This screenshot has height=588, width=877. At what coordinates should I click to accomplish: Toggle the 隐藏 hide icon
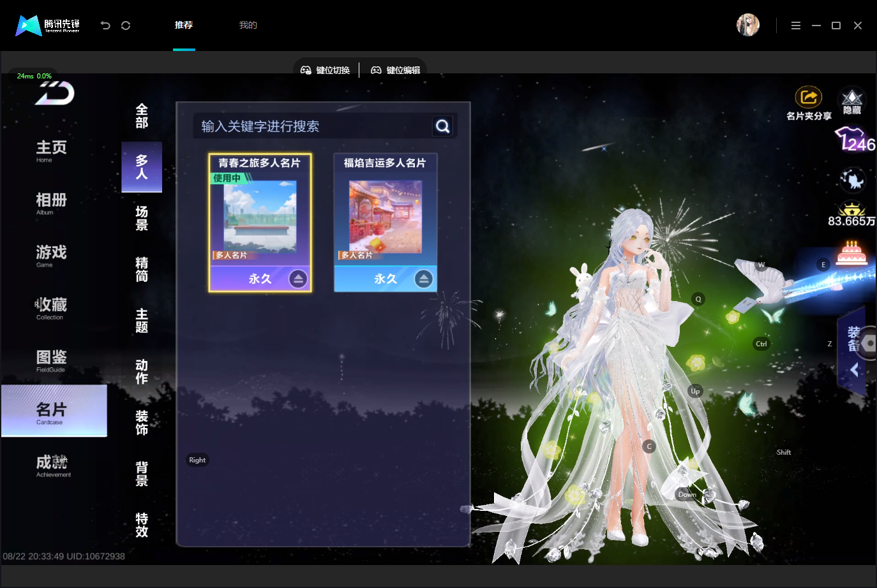[x=852, y=101]
